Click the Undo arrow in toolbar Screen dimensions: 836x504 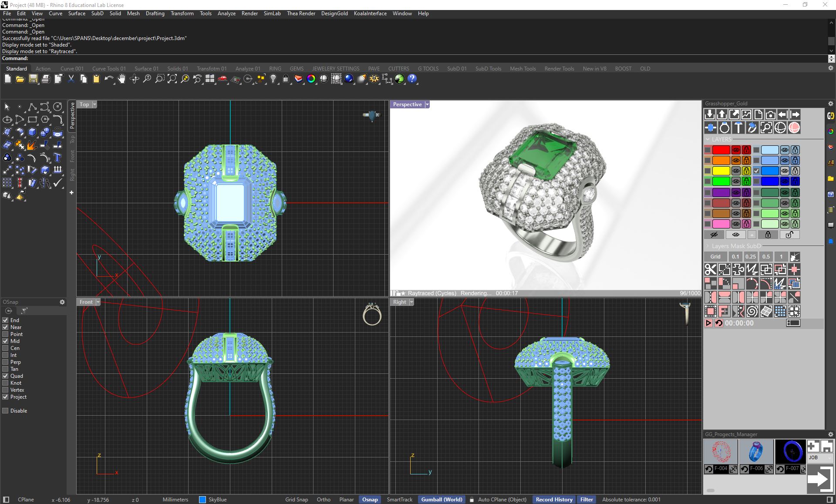coord(108,79)
